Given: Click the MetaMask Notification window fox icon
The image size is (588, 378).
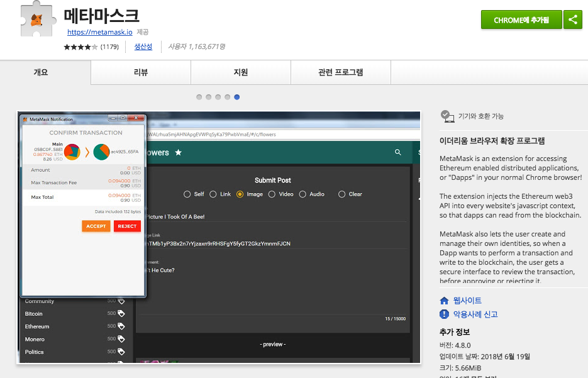Looking at the screenshot, I should (25, 120).
